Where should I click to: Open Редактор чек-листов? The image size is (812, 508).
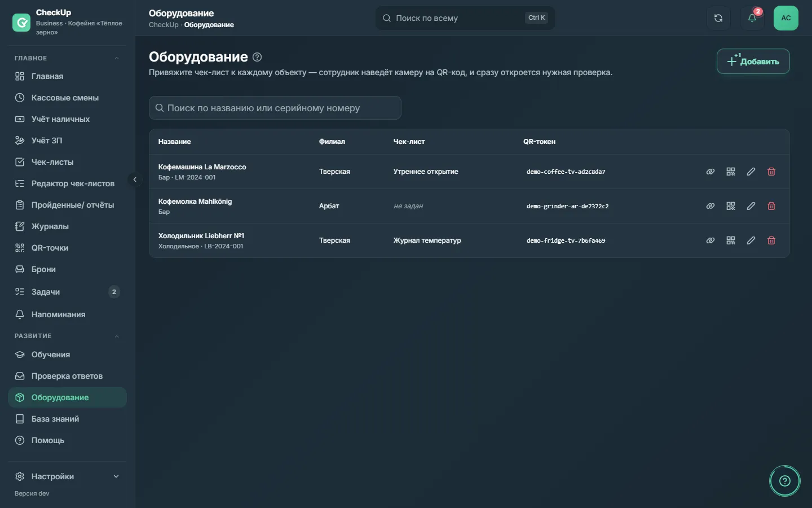click(x=68, y=183)
